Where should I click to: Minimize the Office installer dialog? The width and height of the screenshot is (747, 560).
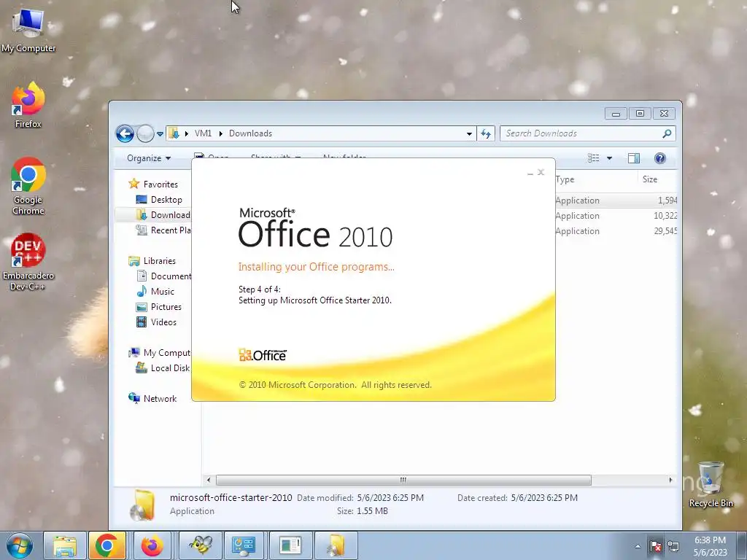click(x=530, y=173)
